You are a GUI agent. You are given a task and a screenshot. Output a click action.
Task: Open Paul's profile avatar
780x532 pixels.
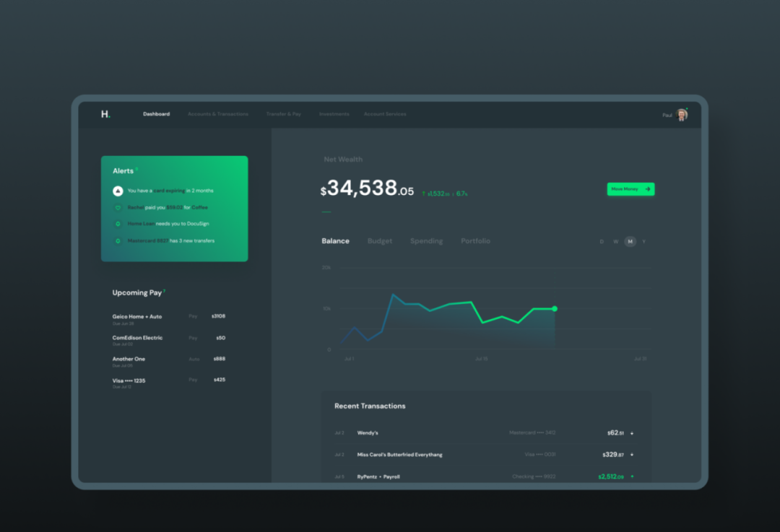pos(681,115)
